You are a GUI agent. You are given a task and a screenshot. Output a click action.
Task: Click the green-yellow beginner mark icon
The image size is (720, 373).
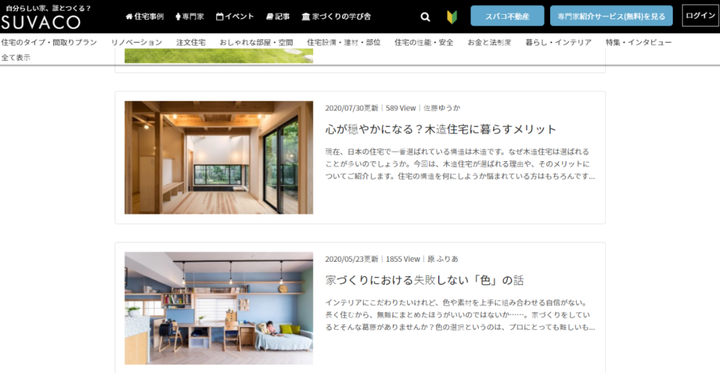[452, 17]
